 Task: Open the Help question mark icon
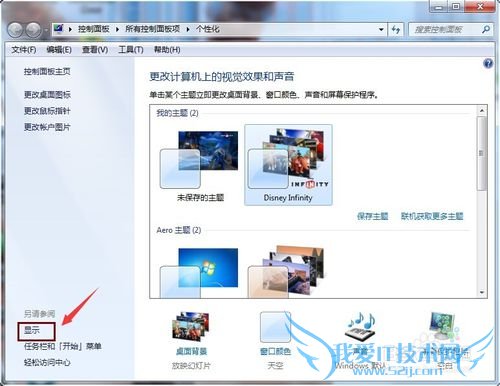point(488,63)
